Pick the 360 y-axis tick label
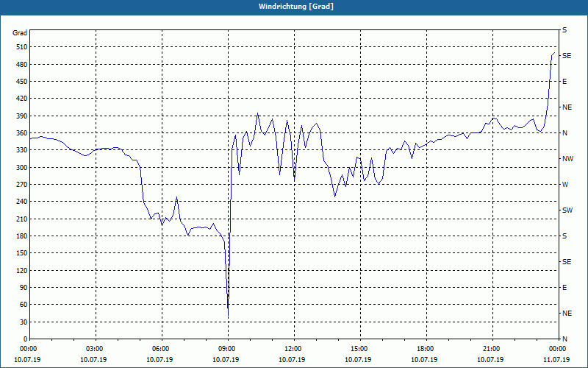Viewport: 588px width, 368px height. (x=22, y=133)
